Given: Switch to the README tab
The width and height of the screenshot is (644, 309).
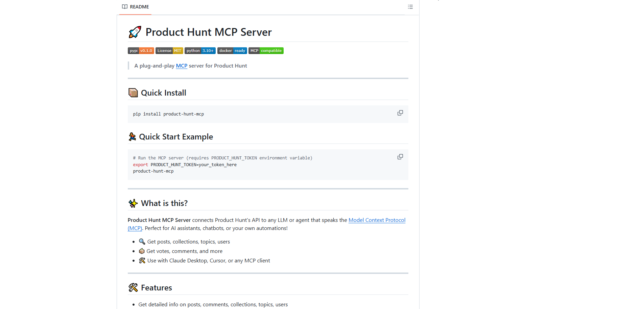Looking at the screenshot, I should tap(135, 6).
